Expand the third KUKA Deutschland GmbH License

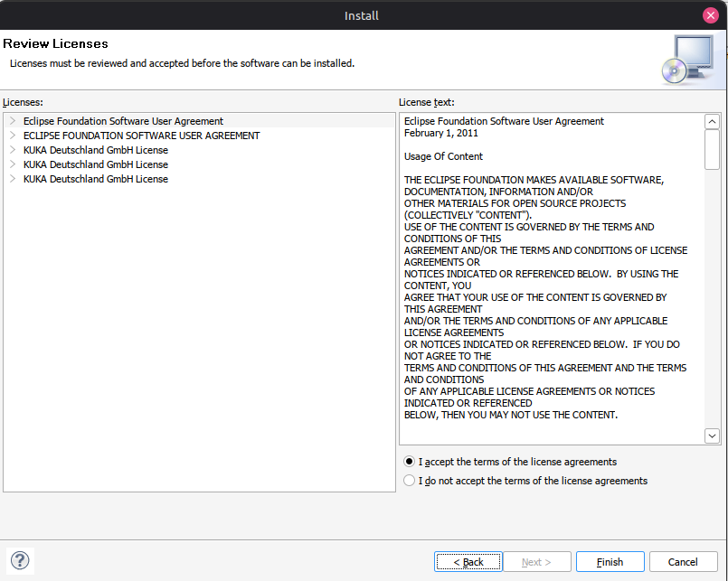(x=13, y=178)
